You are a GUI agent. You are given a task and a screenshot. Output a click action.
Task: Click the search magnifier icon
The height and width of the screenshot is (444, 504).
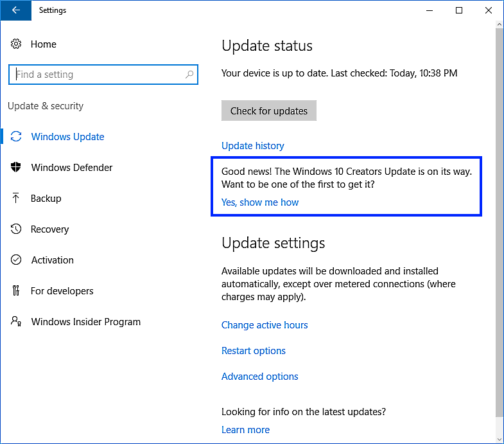189,75
